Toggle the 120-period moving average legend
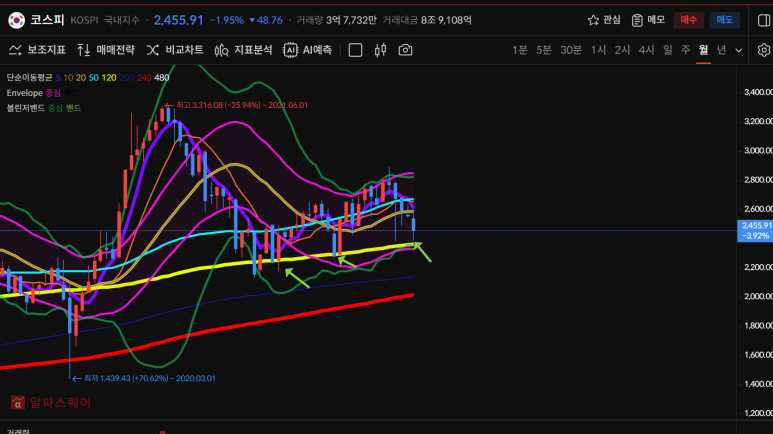Viewport: 773px width, 434px height. pyautogui.click(x=109, y=77)
